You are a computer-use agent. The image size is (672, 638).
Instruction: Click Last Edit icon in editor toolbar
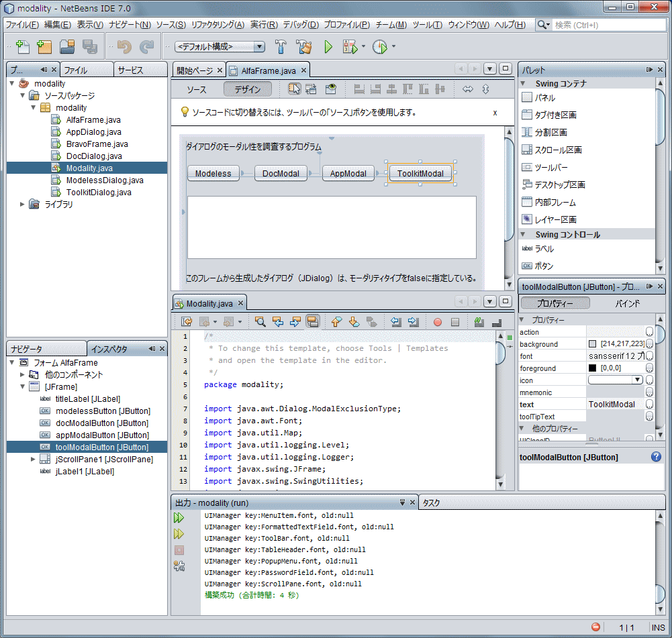point(187,321)
